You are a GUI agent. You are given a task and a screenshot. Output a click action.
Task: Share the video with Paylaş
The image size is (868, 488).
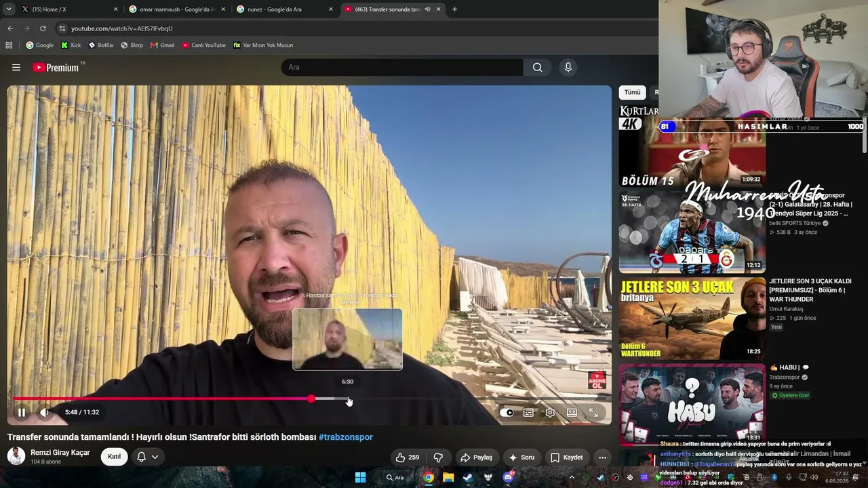click(x=476, y=457)
